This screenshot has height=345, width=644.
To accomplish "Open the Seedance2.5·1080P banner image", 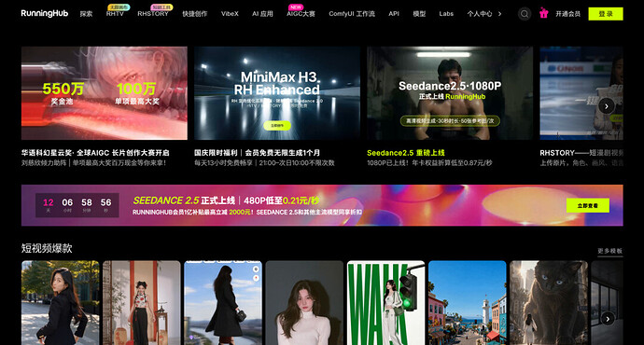I will (450, 93).
